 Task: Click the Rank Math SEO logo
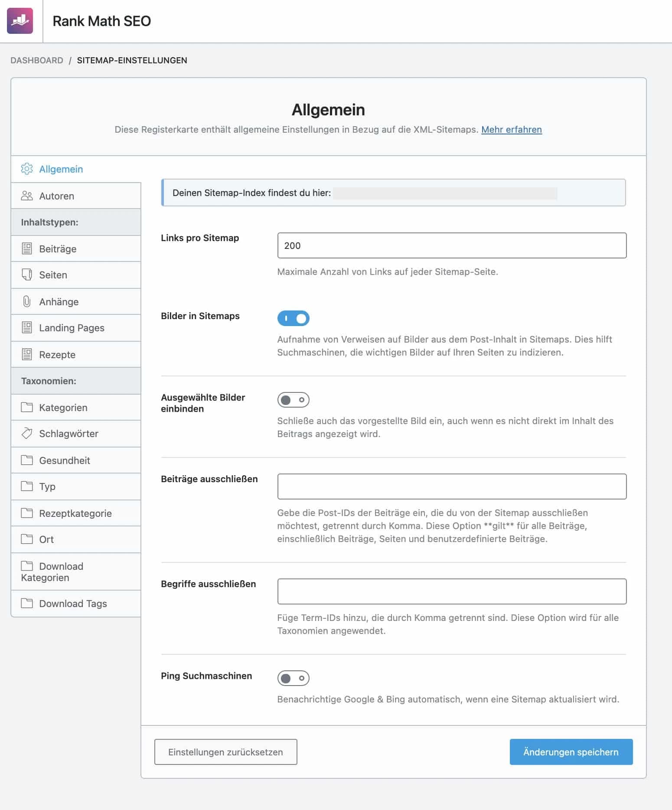pos(20,20)
